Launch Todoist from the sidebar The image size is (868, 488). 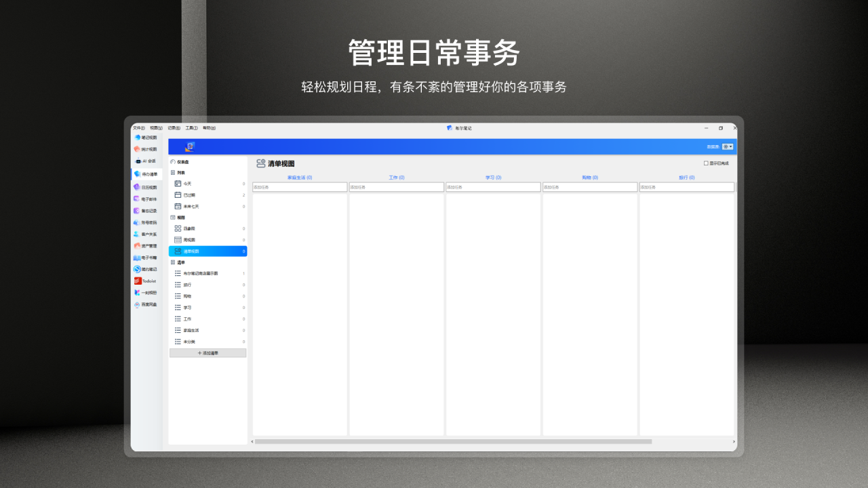tap(146, 281)
